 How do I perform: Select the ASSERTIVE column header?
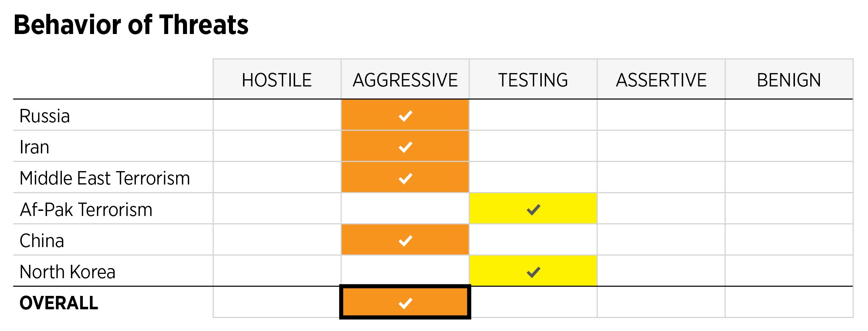(661, 80)
